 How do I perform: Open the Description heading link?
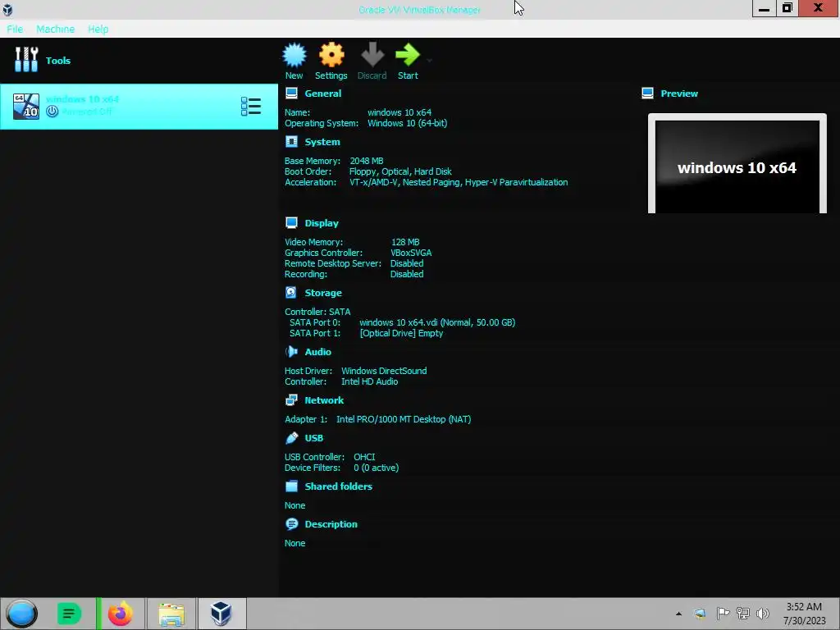click(x=331, y=524)
